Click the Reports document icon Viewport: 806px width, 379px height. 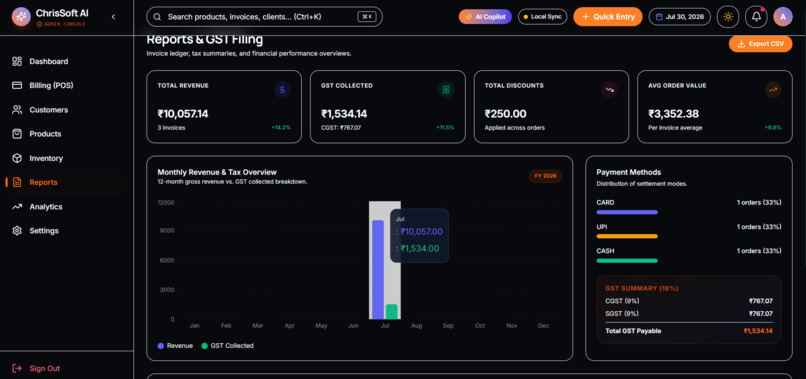pos(17,182)
